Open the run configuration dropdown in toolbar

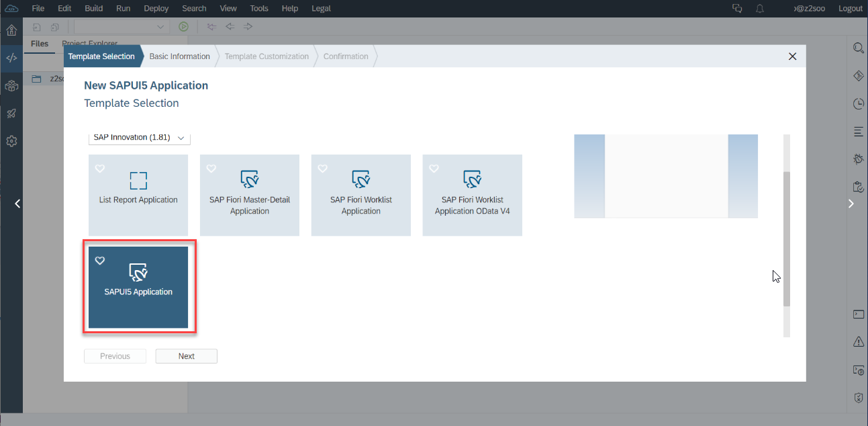tap(121, 27)
